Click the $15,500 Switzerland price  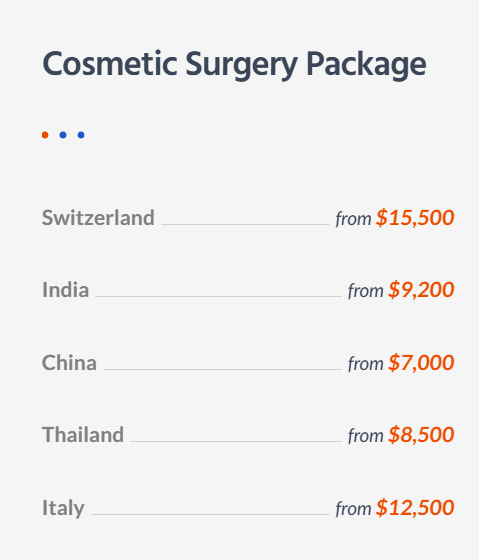415,218
